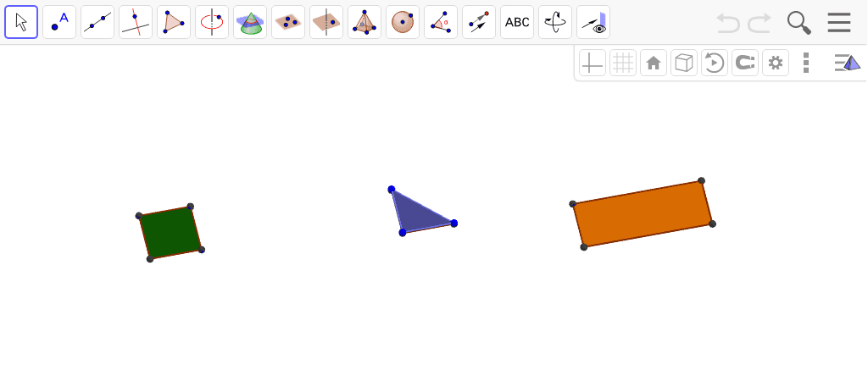The height and width of the screenshot is (381, 868).
Task: Pick the Angle measurement tool
Action: coord(441,22)
